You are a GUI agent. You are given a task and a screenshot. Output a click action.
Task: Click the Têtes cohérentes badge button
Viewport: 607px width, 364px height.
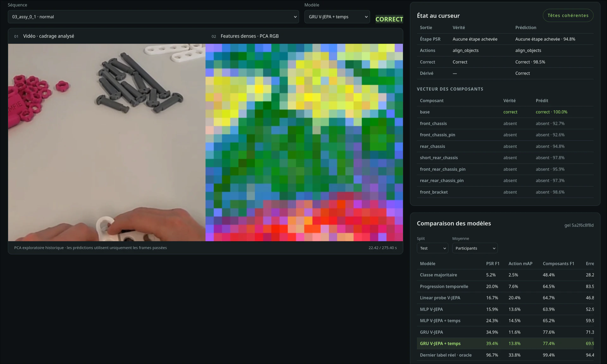coord(568,15)
